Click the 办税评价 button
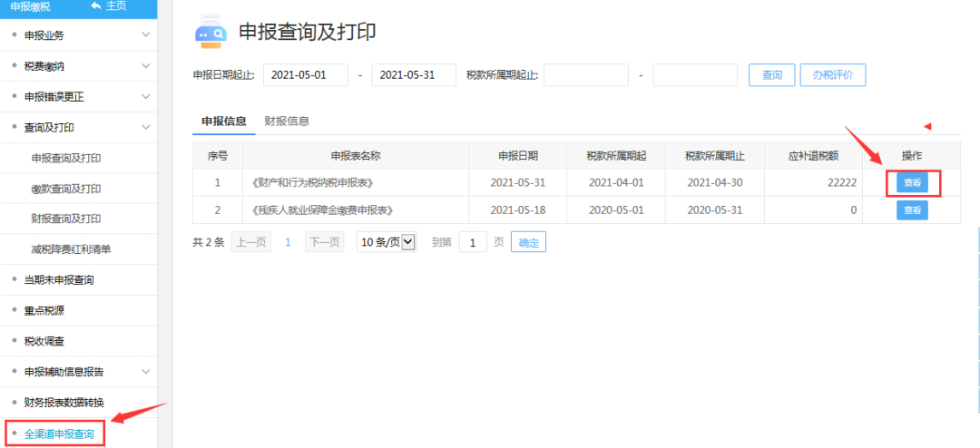The image size is (980, 448). click(833, 75)
